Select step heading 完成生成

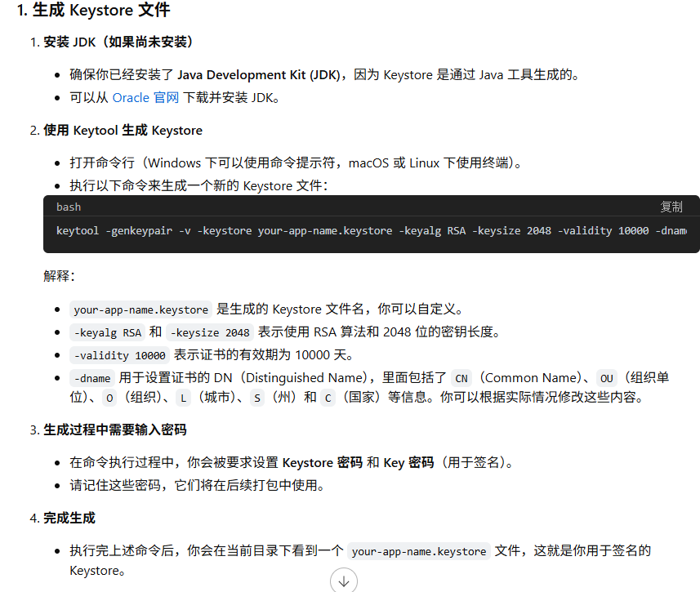click(x=69, y=518)
